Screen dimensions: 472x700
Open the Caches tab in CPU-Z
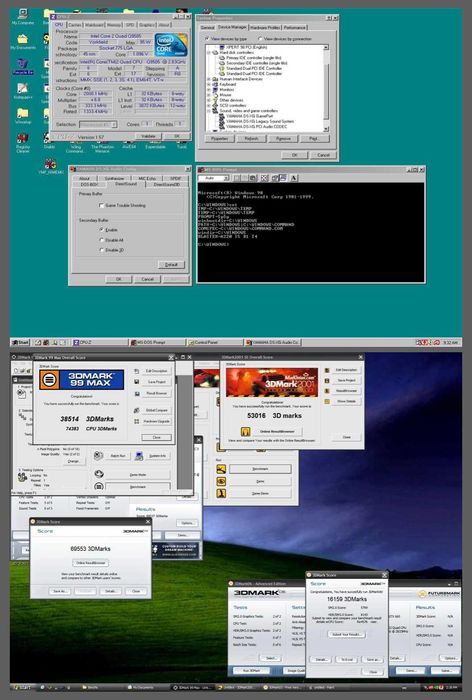pos(75,25)
